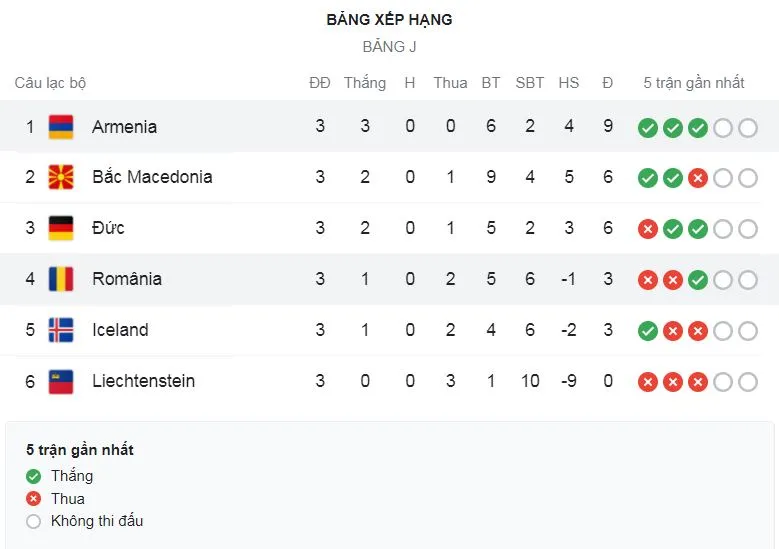Click Đức's first red loss result icon

[648, 229]
